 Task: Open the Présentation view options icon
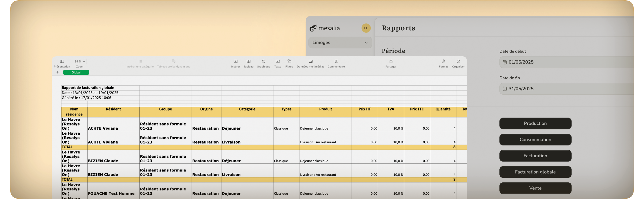point(62,61)
